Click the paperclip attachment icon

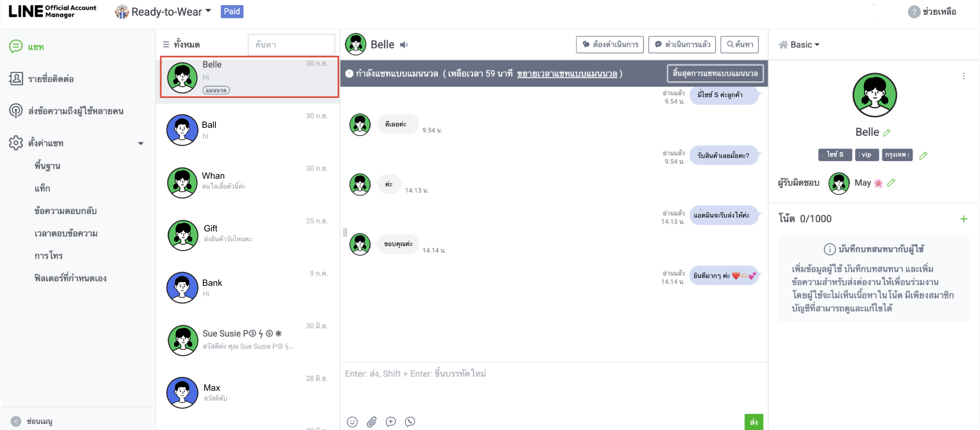372,422
